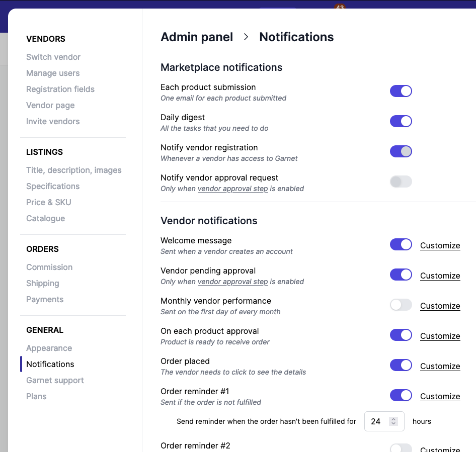The height and width of the screenshot is (452, 476).
Task: Open the Vendor page section
Action: point(50,105)
